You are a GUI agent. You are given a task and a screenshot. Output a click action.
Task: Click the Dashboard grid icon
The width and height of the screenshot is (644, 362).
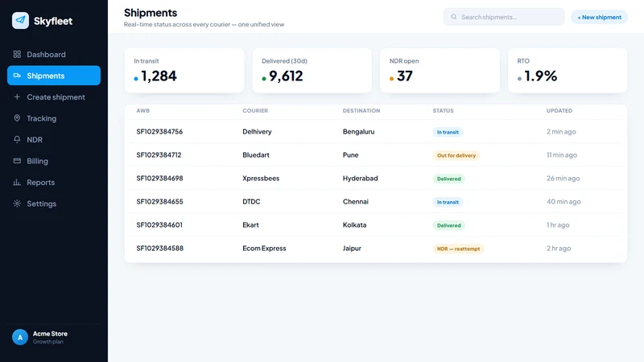tap(17, 54)
